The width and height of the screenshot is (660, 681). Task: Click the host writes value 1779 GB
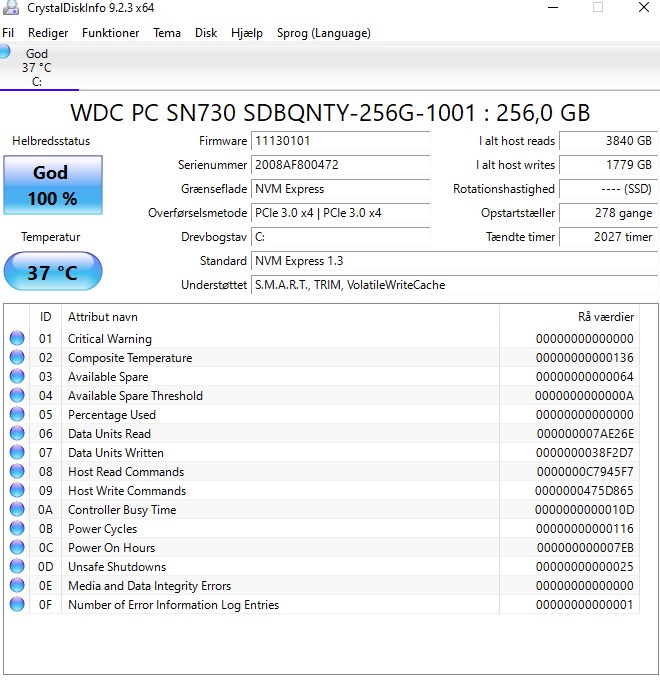609,165
